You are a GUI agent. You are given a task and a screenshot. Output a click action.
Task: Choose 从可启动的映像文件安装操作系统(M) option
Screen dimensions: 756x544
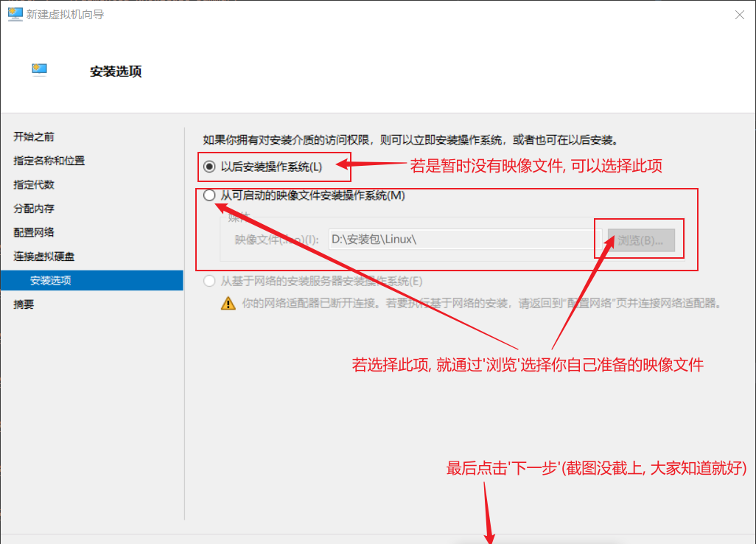[x=209, y=196]
